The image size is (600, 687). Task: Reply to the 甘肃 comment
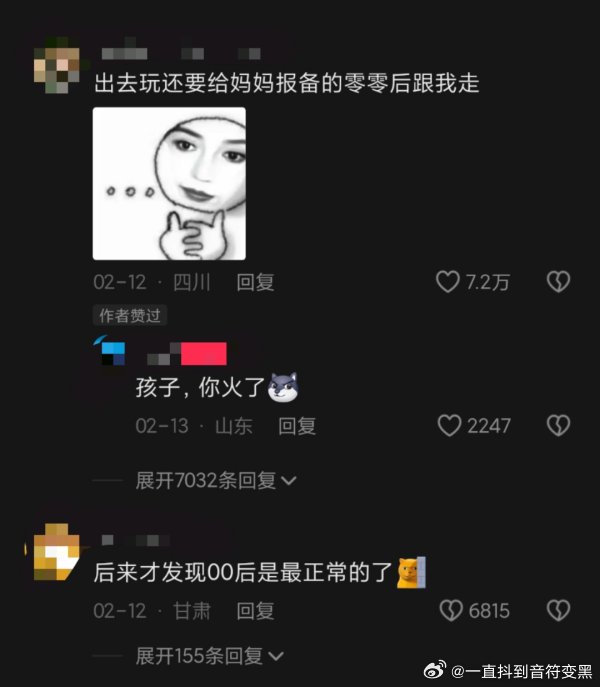click(256, 611)
